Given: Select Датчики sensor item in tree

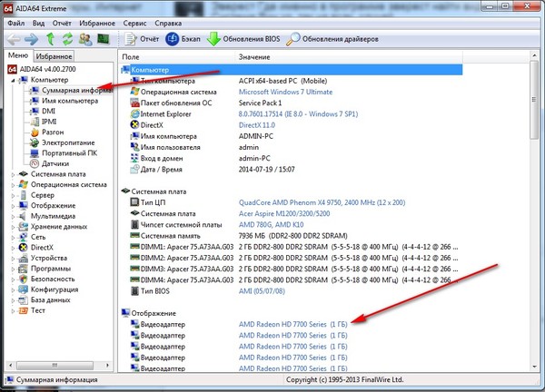Looking at the screenshot, I should tap(54, 163).
